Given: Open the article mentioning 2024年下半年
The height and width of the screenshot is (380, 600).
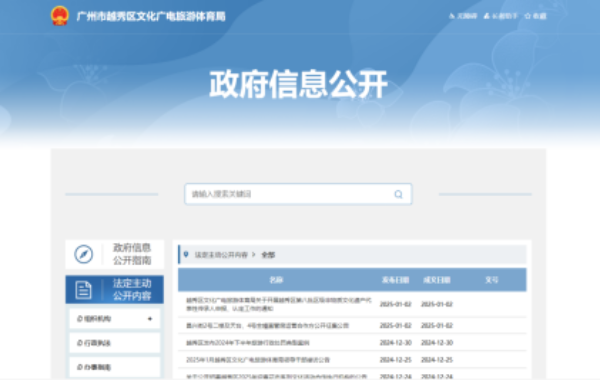Looking at the screenshot, I should click(x=248, y=343).
